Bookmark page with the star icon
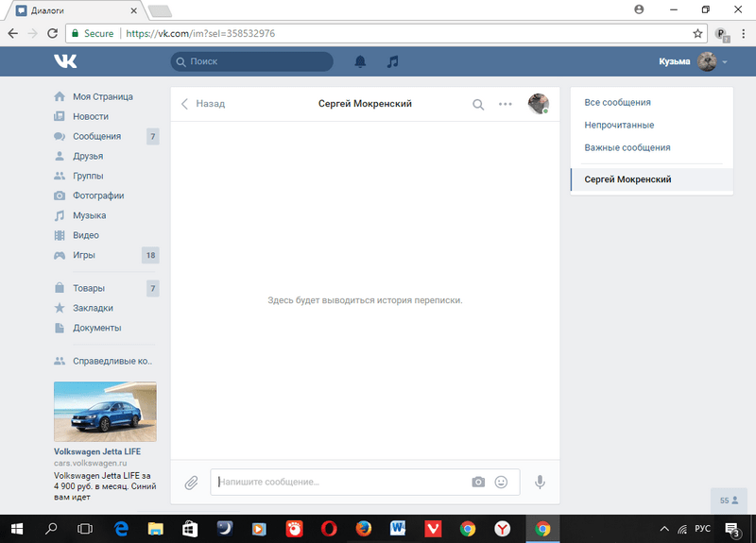Screen dimensions: 756x543 (697, 33)
